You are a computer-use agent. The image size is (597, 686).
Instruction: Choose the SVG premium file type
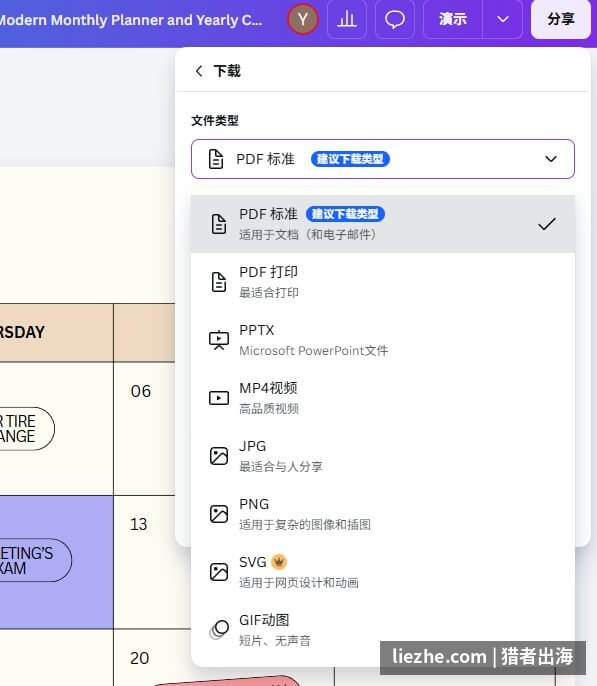click(x=383, y=571)
